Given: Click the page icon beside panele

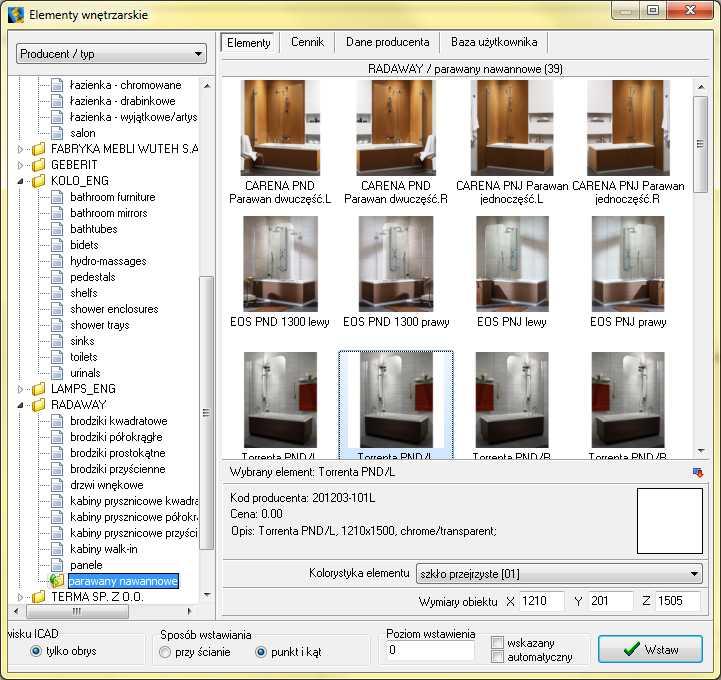Looking at the screenshot, I should pos(57,565).
